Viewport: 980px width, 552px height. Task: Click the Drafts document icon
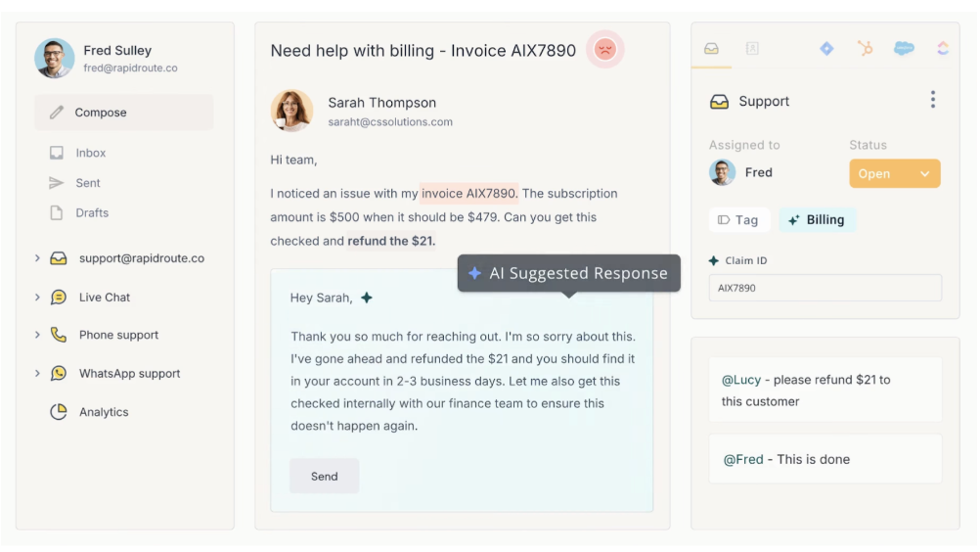(x=57, y=212)
